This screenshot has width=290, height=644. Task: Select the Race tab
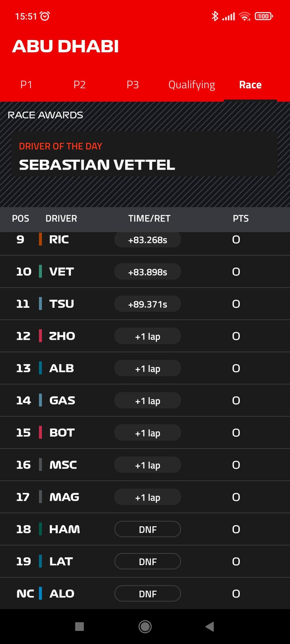(251, 85)
